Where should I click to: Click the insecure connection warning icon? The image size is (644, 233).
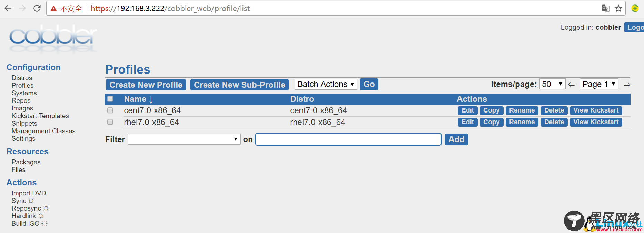pos(53,9)
